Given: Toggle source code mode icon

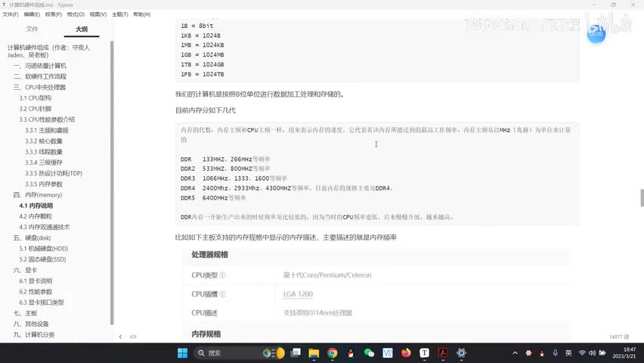Looking at the screenshot, I should click(133, 337).
